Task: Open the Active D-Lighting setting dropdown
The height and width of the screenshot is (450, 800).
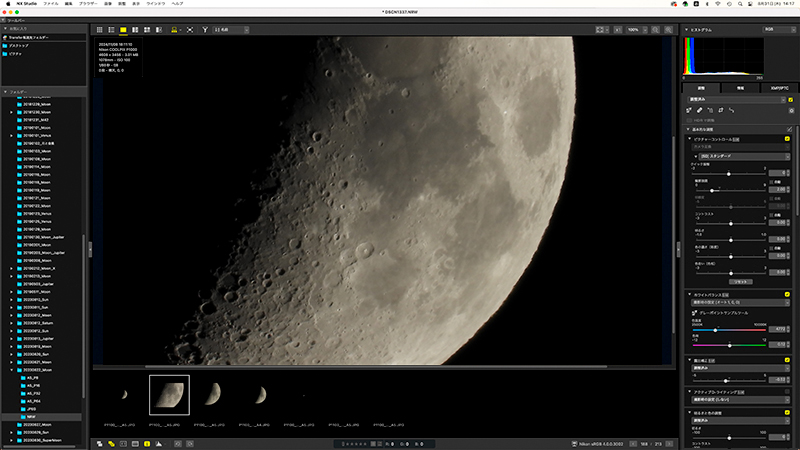Action: (x=740, y=400)
